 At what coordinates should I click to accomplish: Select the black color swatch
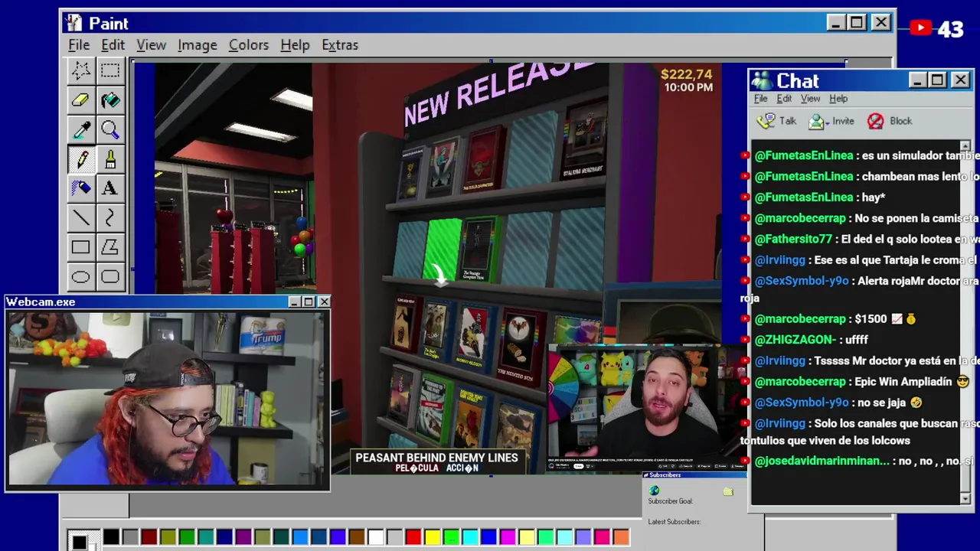click(112, 537)
